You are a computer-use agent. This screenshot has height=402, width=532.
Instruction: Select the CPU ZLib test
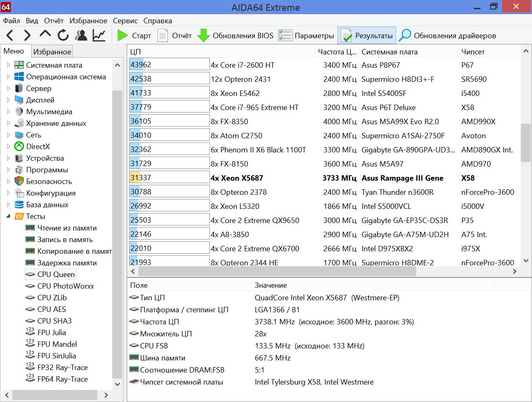pyautogui.click(x=52, y=298)
